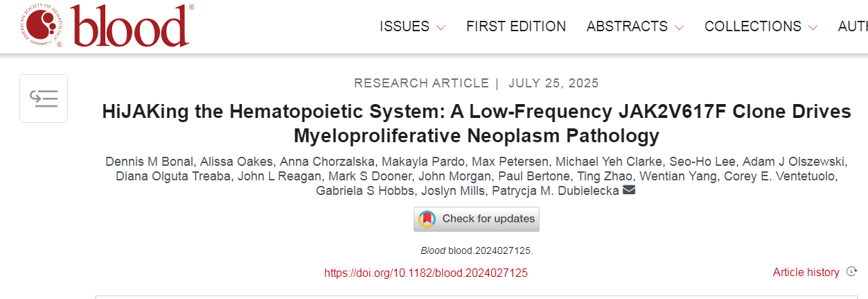868x299 pixels.
Task: Toggle the table of contents sidebar icon
Action: click(44, 99)
